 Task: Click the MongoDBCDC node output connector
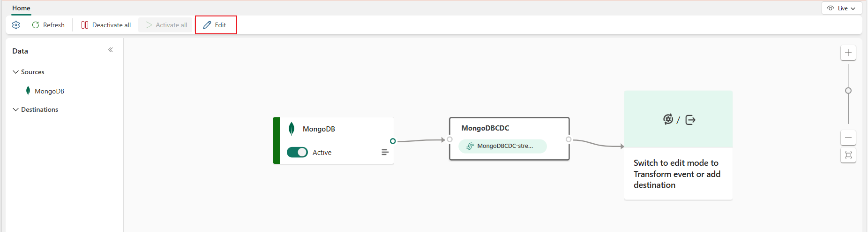[569, 139]
